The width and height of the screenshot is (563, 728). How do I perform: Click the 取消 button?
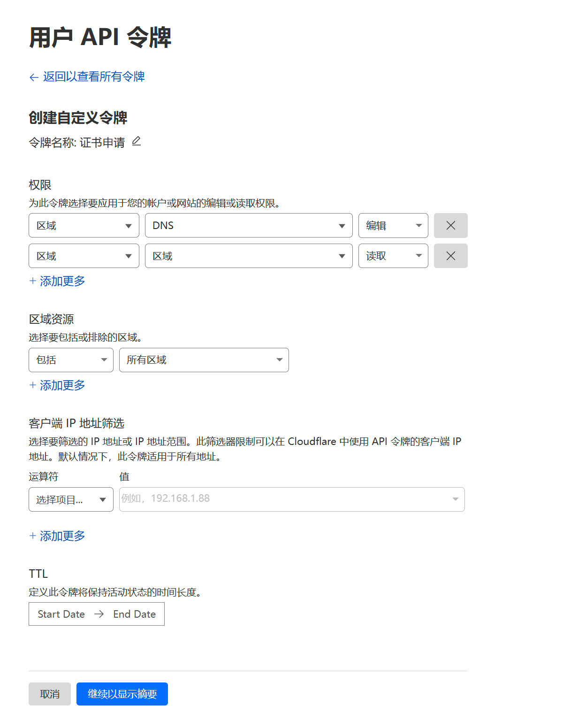pyautogui.click(x=49, y=694)
